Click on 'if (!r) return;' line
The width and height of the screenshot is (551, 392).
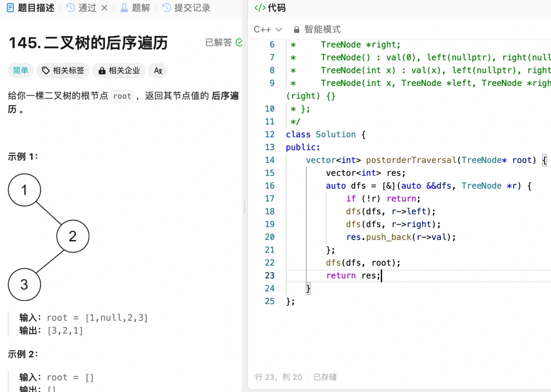383,199
